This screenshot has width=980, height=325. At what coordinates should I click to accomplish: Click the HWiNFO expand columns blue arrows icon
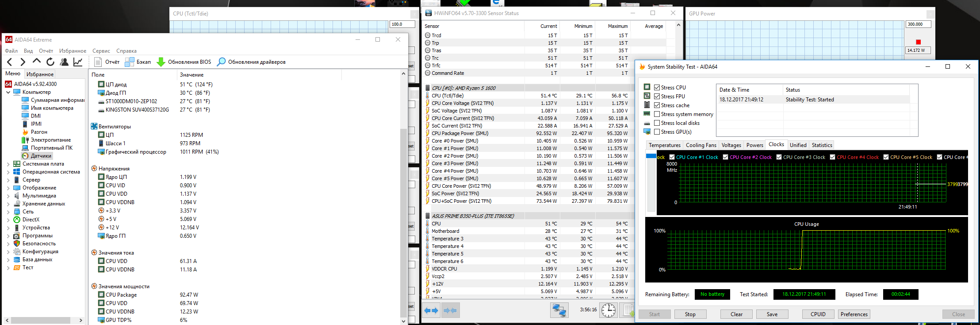[431, 310]
